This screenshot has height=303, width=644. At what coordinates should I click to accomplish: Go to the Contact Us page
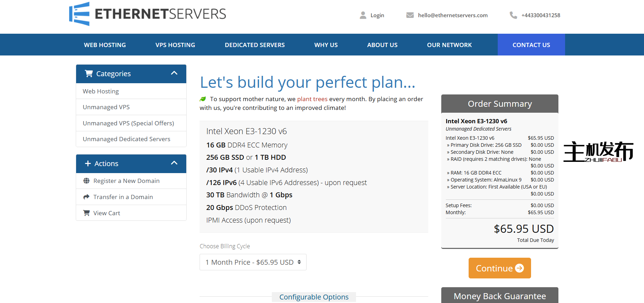(x=531, y=45)
